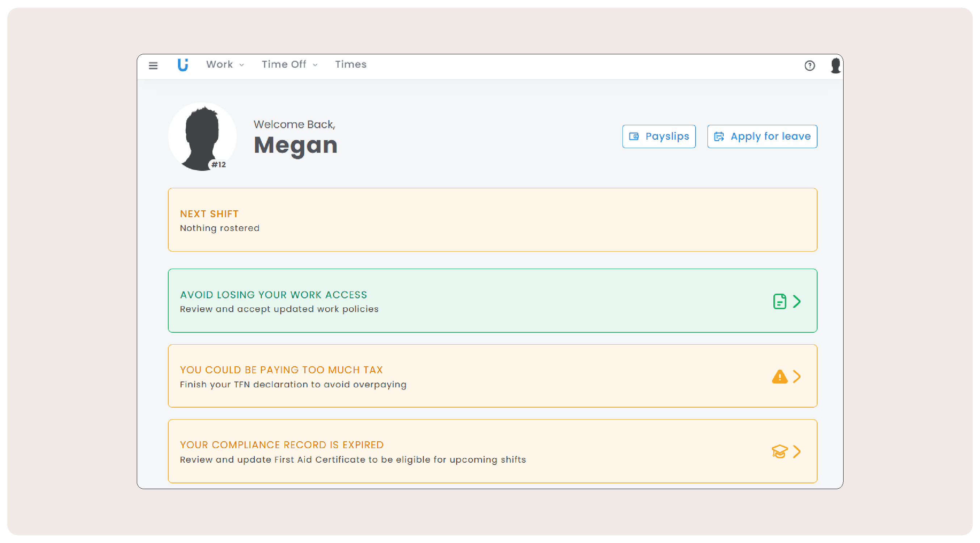Viewport: 980px width, 543px height.
Task: Open the Avoid Losing Your Work Access heading
Action: pos(273,295)
